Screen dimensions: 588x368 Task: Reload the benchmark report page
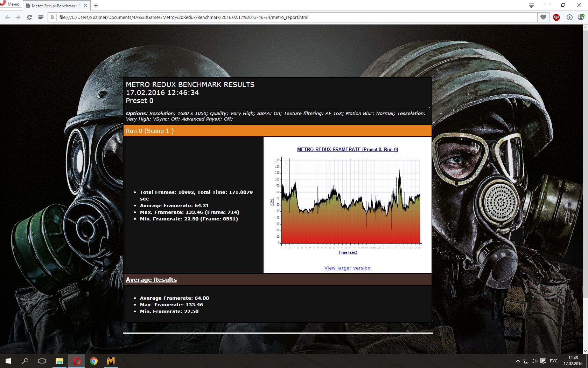[x=29, y=17]
